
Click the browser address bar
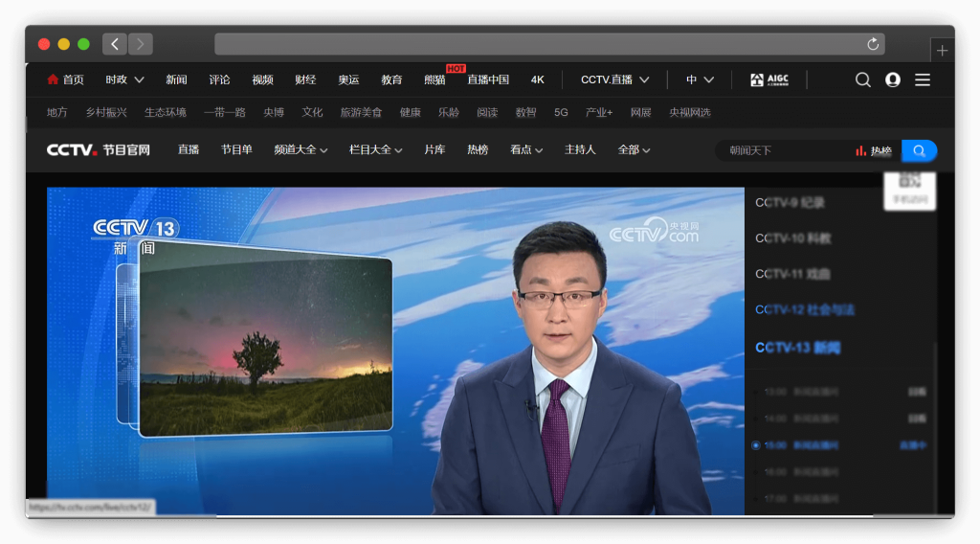pyautogui.click(x=549, y=44)
